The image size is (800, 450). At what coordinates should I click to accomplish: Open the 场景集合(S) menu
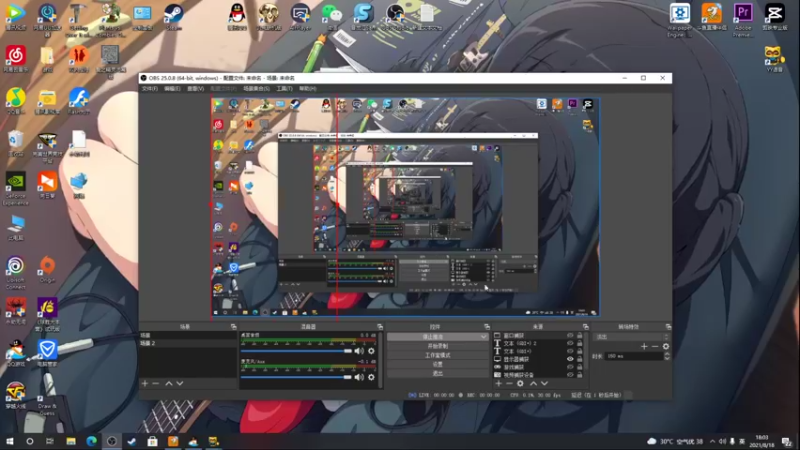[256, 89]
